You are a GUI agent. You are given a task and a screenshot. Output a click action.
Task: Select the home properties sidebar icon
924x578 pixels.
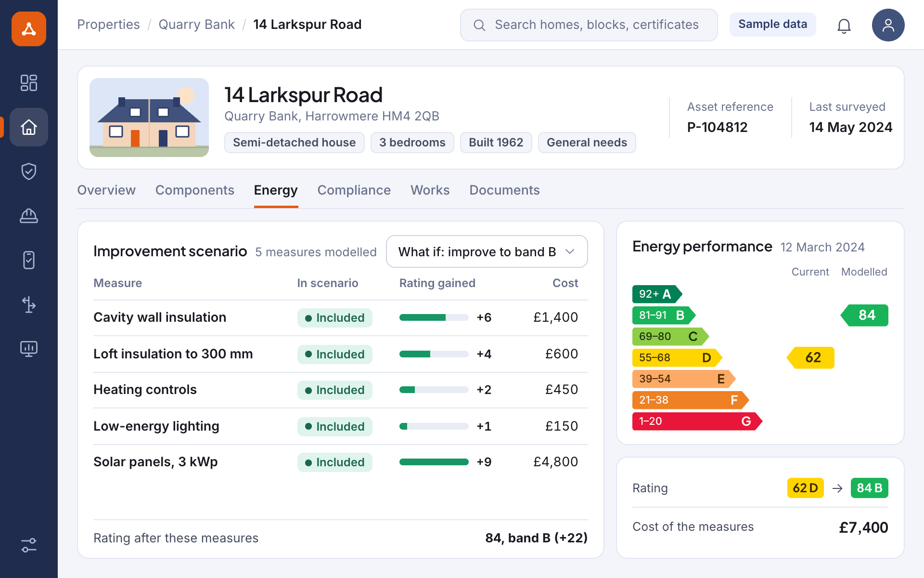[29, 127]
